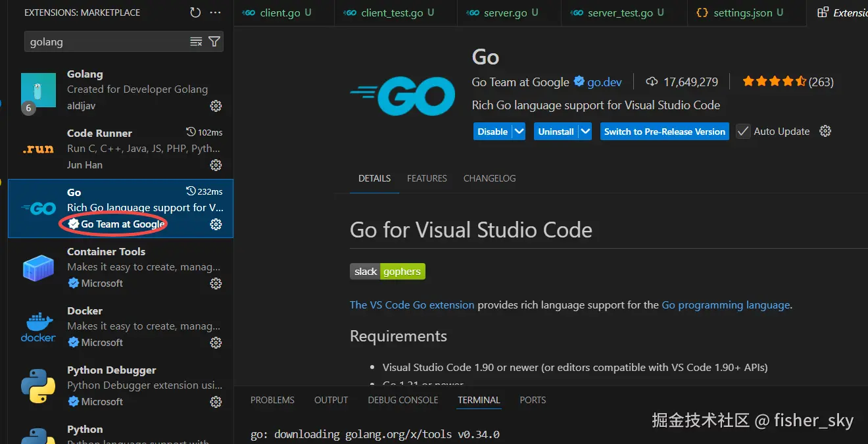The image size is (868, 444).
Task: Click the Go logo on the details page
Action: pyautogui.click(x=402, y=96)
